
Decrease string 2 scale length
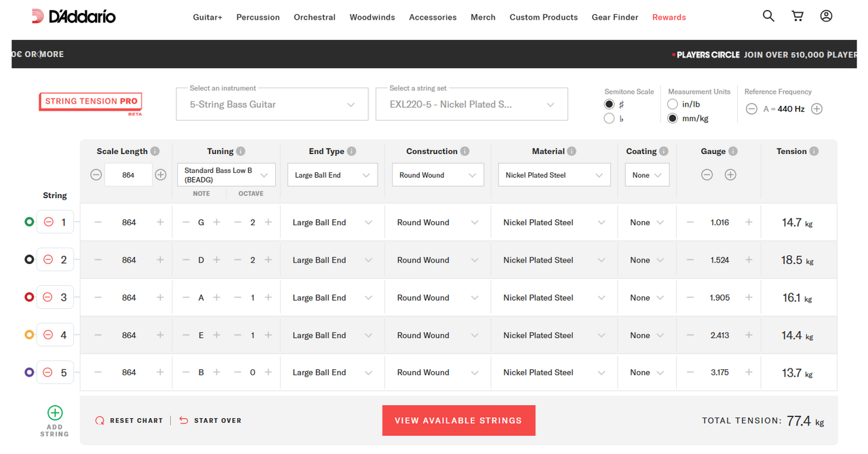98,260
